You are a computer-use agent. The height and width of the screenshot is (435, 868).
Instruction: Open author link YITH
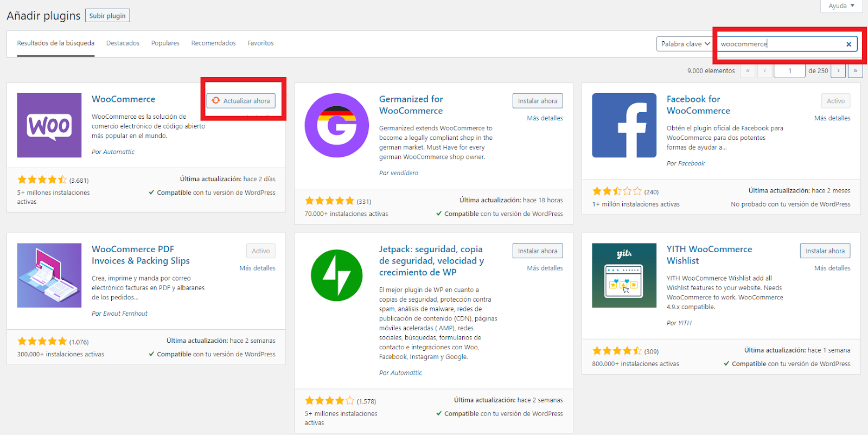(685, 323)
